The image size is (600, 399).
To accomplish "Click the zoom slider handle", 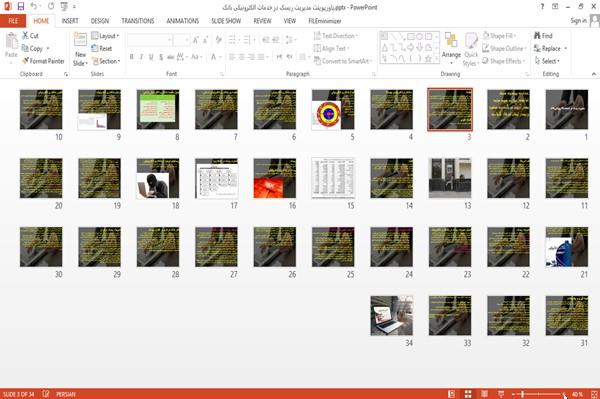I will pos(522,394).
